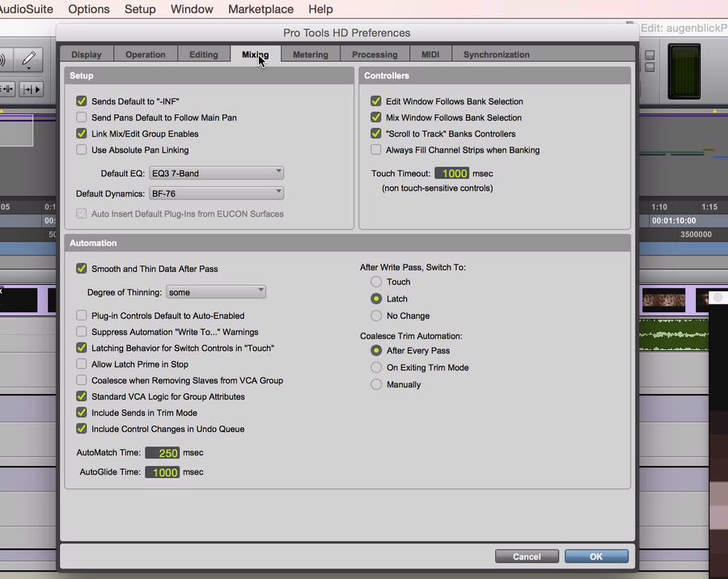Check Allow Latch Prime in Stop
This screenshot has height=579, width=728.
point(81,365)
